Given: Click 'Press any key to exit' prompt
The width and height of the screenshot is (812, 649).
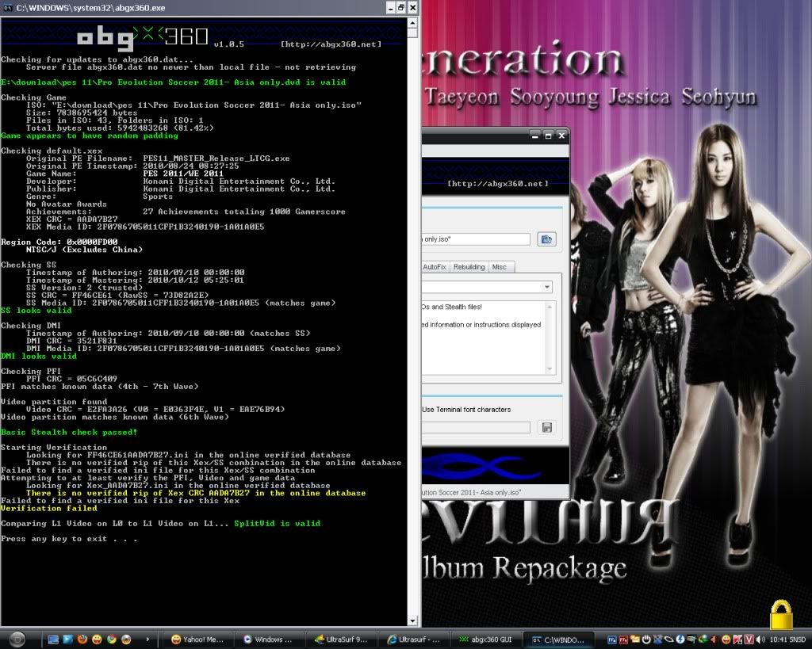Looking at the screenshot, I should click(x=69, y=539).
